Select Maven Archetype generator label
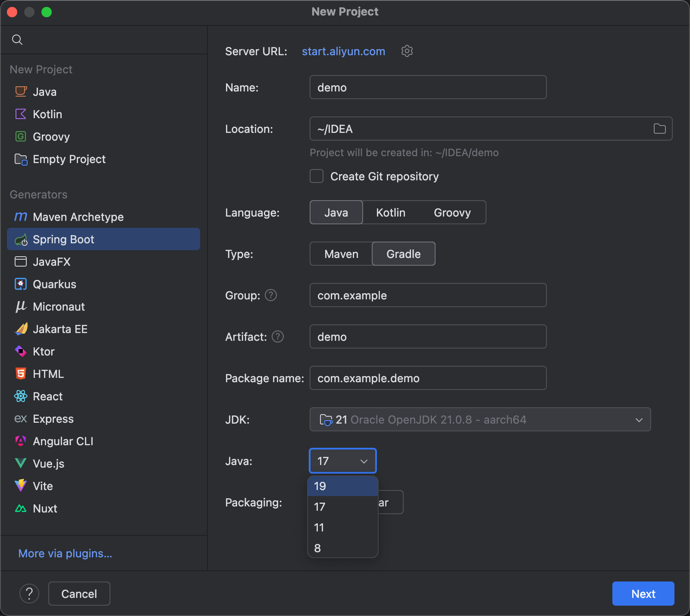 point(78,217)
